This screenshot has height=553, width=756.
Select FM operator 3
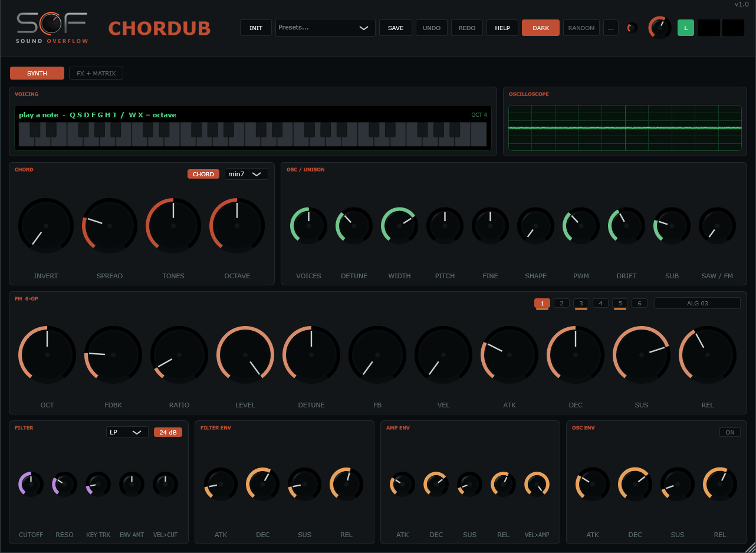[581, 303]
